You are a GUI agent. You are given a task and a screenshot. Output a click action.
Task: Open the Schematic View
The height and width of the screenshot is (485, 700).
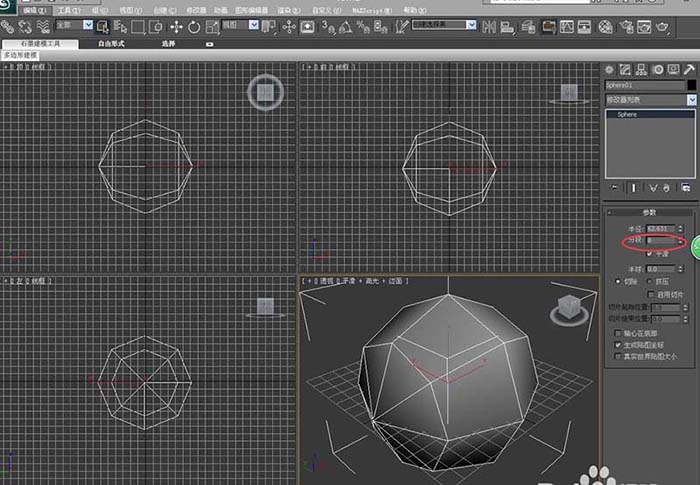(584, 27)
